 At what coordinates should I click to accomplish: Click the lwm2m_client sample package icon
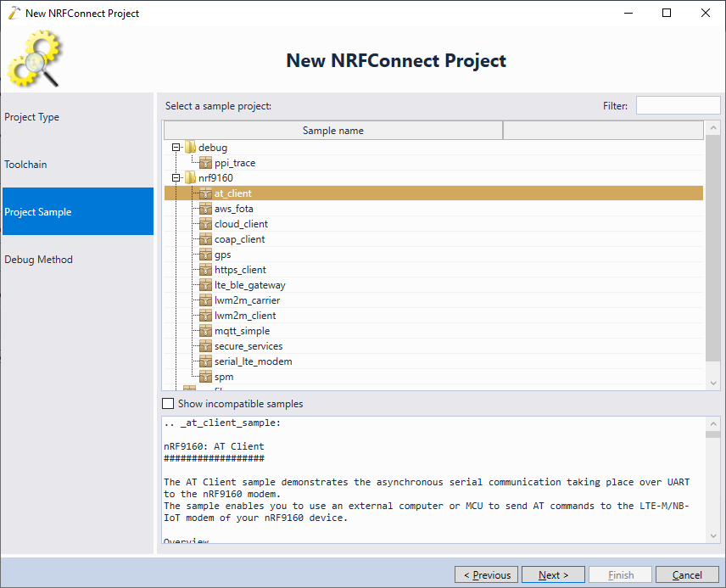point(205,316)
